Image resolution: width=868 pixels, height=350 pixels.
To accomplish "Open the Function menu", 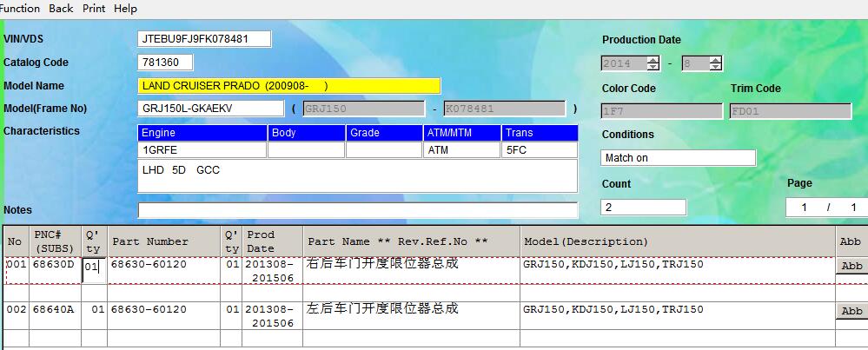I will click(x=19, y=8).
